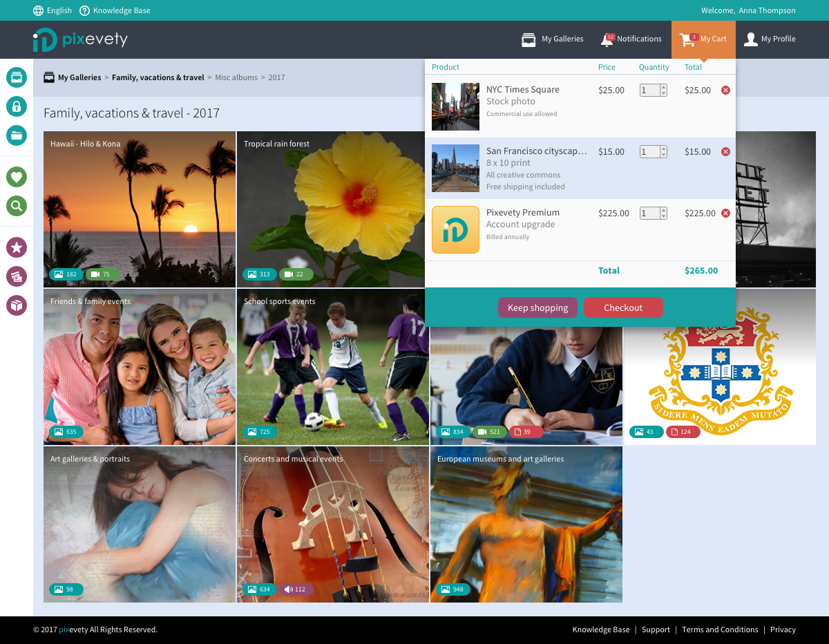This screenshot has height=644, width=829.
Task: Click the Keep shopping button
Action: (x=537, y=307)
